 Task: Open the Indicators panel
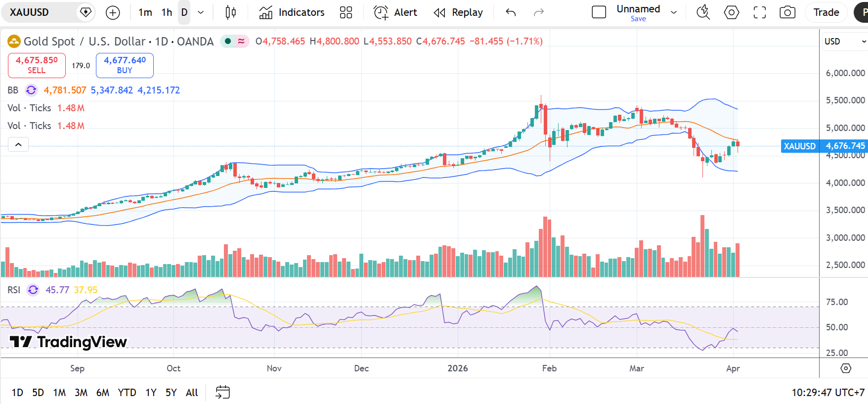292,13
